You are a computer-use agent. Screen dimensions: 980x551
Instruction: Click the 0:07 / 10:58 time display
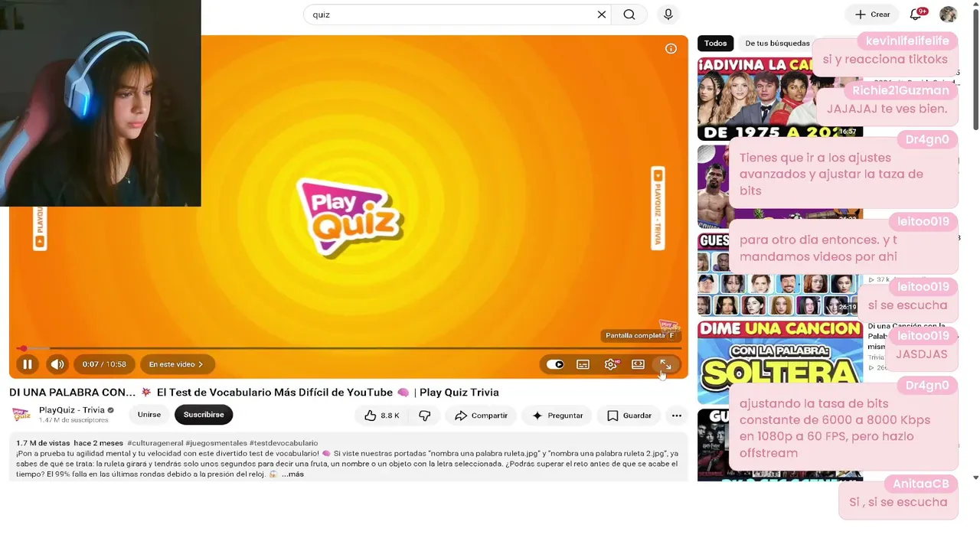point(104,364)
